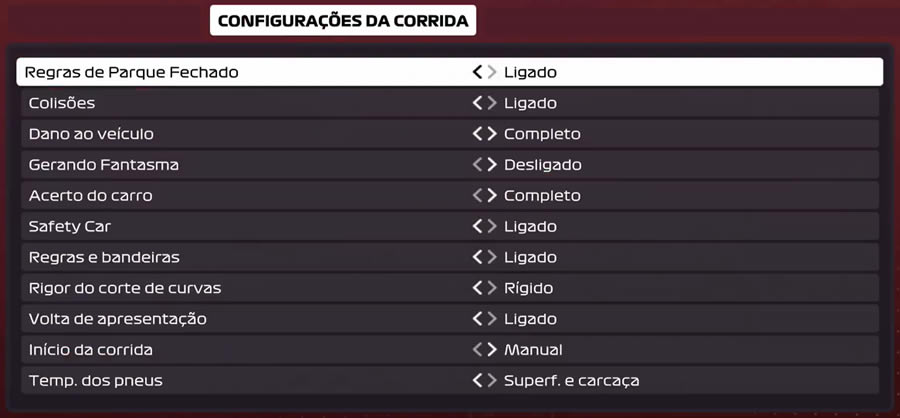The image size is (900, 418).
Task: Click left arrow for Regras e bandeiras
Action: coord(478,257)
